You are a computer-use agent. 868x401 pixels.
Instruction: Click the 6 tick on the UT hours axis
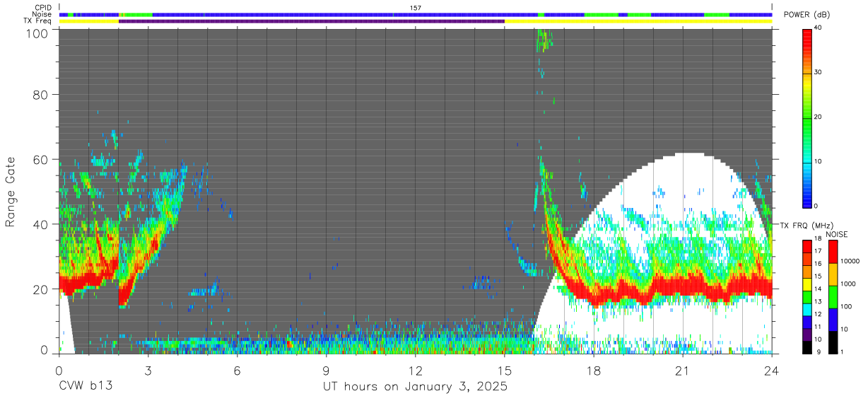237,370
